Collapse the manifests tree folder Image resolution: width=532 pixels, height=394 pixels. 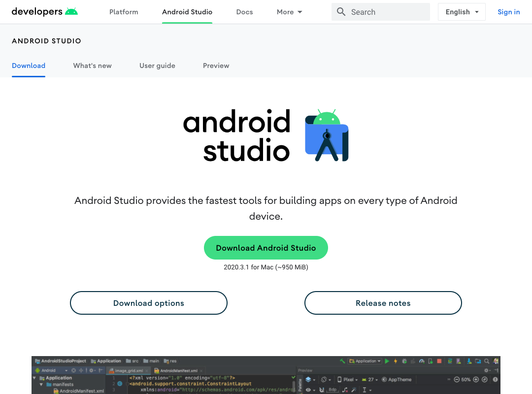click(x=41, y=385)
